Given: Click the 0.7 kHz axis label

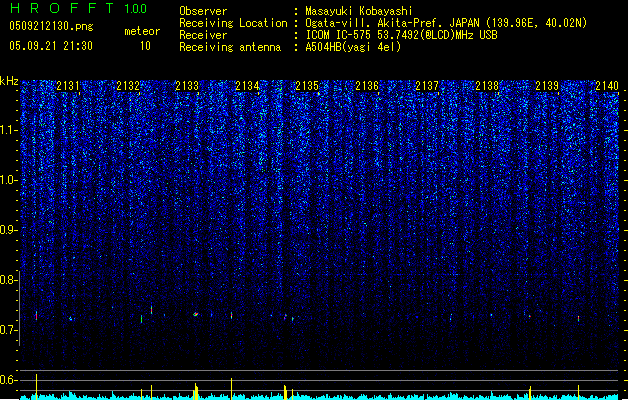Looking at the screenshot, I should pos(8,330).
